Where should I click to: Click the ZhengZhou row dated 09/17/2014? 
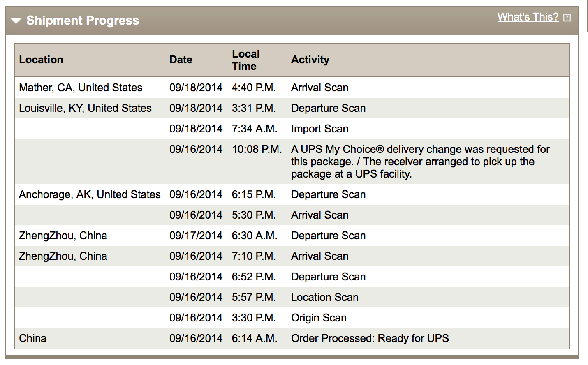coord(63,236)
